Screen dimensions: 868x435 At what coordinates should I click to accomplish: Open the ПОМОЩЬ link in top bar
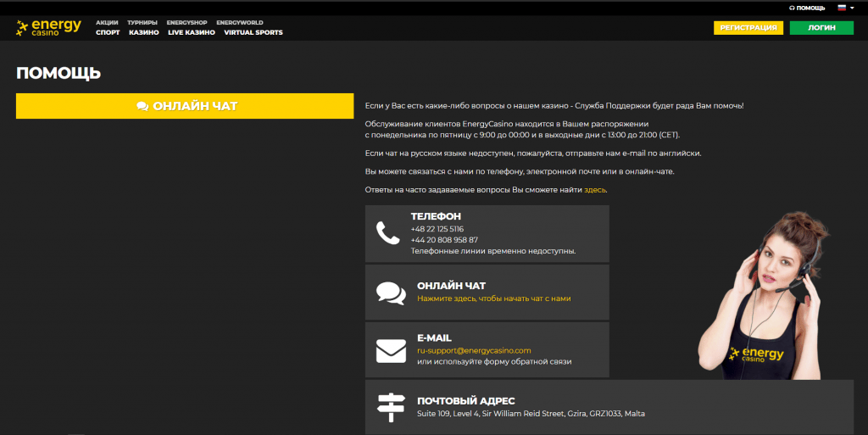[x=807, y=8]
